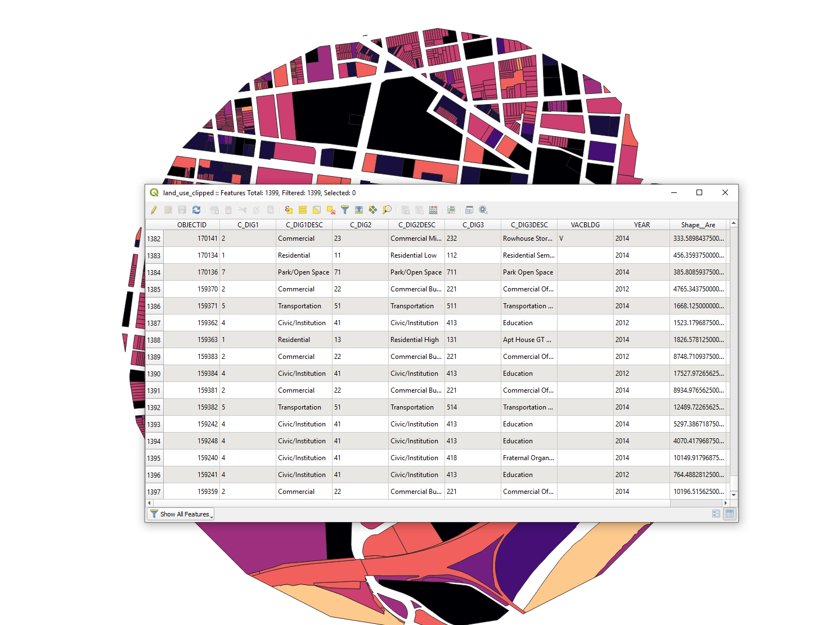Reload the attribute table

[196, 210]
